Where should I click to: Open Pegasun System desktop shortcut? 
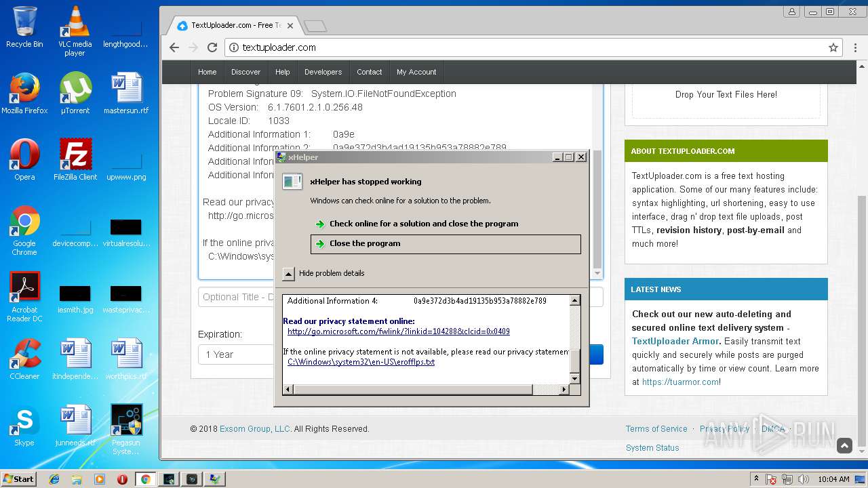click(x=126, y=430)
